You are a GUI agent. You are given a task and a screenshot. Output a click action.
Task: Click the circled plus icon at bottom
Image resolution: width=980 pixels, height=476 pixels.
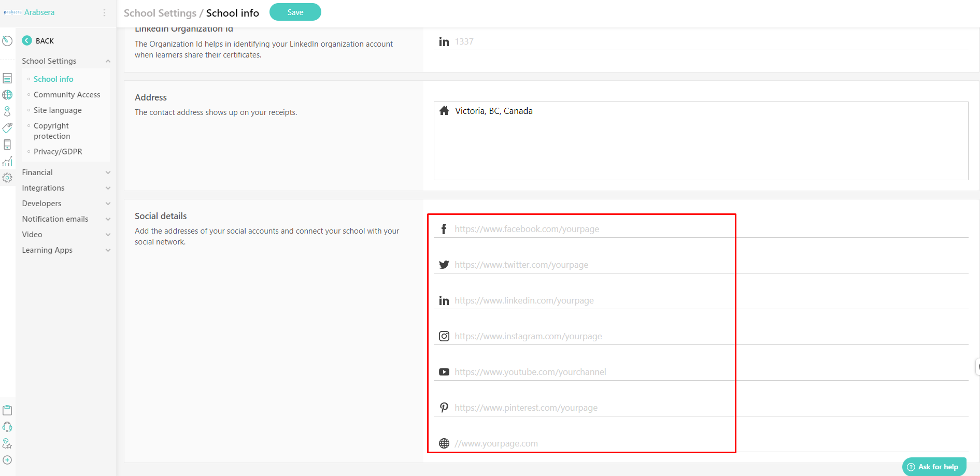[x=7, y=460]
